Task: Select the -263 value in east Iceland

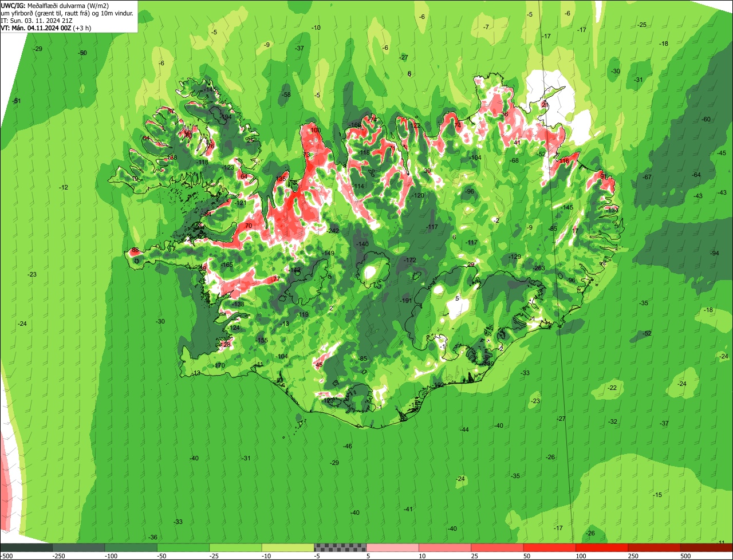Action: (x=539, y=268)
